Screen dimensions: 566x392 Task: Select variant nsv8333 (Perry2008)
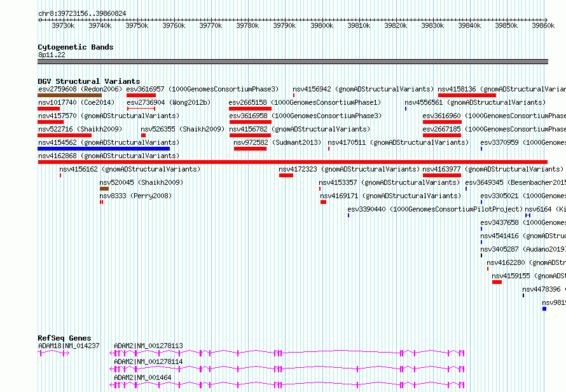click(x=135, y=196)
